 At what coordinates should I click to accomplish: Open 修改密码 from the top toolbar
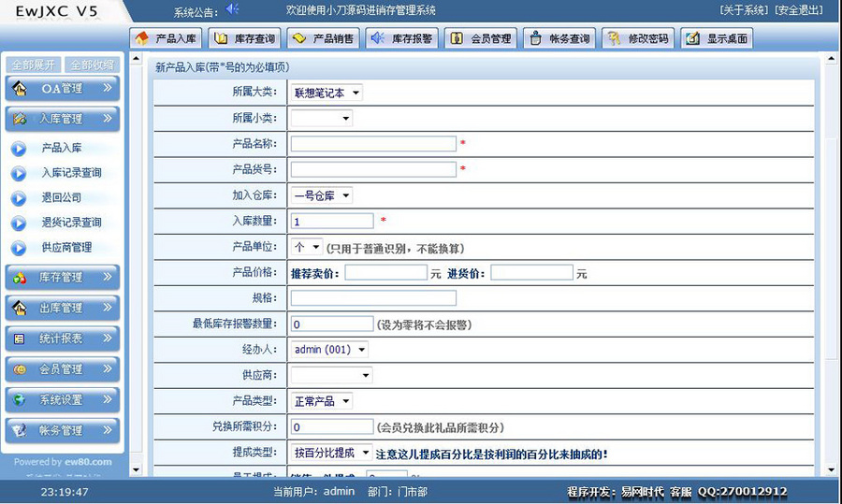coord(638,38)
